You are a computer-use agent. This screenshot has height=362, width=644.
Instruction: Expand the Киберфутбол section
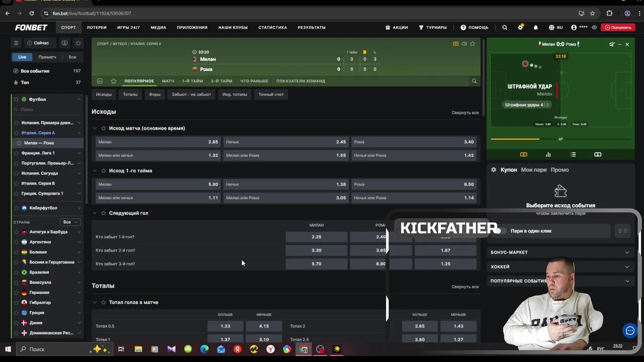coord(79,208)
